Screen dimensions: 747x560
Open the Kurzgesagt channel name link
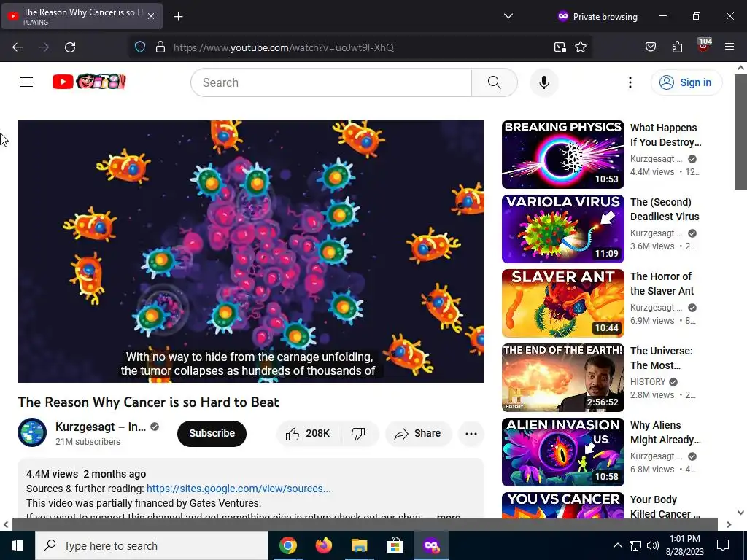(x=101, y=427)
